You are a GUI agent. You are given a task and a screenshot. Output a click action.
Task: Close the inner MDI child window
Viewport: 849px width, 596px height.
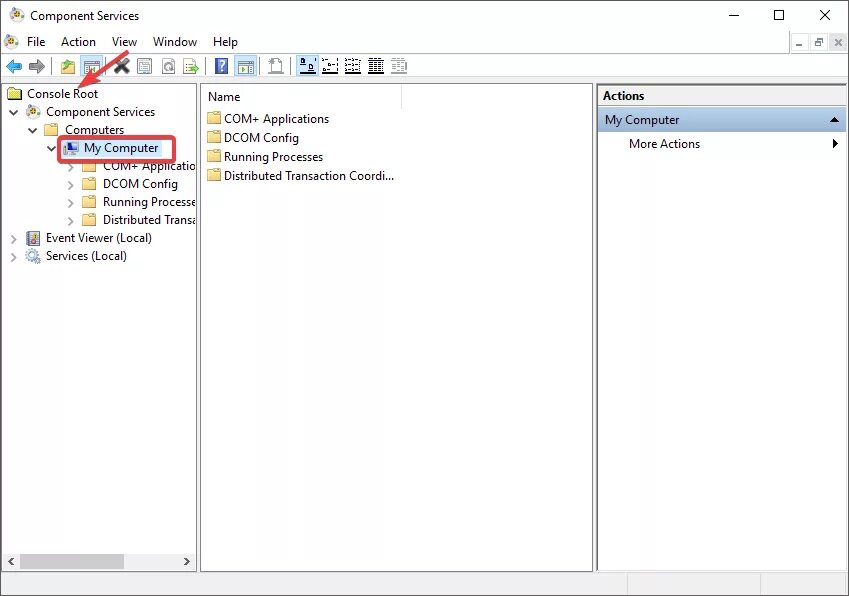pyautogui.click(x=838, y=42)
